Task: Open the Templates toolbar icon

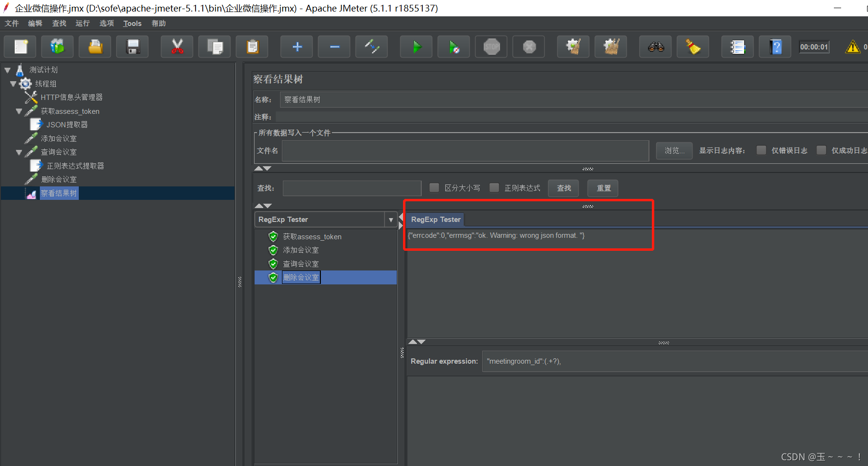Action: pyautogui.click(x=58, y=47)
